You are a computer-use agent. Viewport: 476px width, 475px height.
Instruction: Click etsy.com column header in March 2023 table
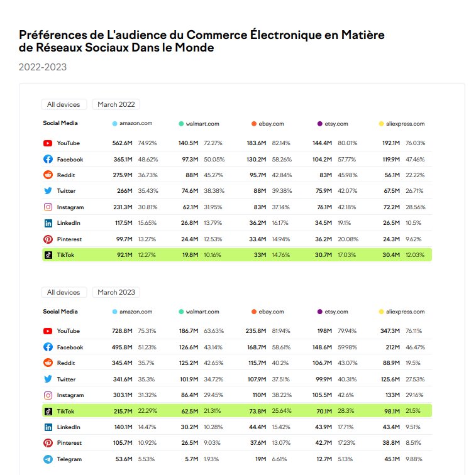336,312
